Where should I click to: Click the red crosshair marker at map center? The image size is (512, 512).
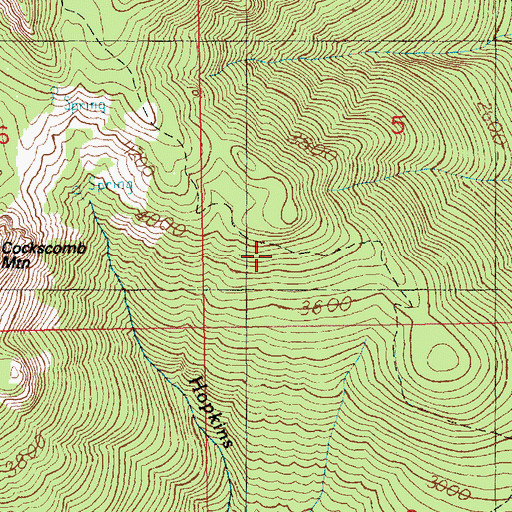point(256,256)
